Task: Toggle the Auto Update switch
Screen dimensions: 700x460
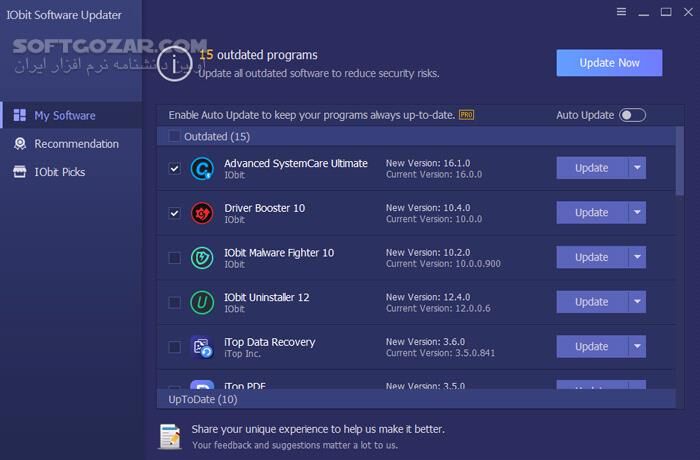Action: (x=632, y=115)
